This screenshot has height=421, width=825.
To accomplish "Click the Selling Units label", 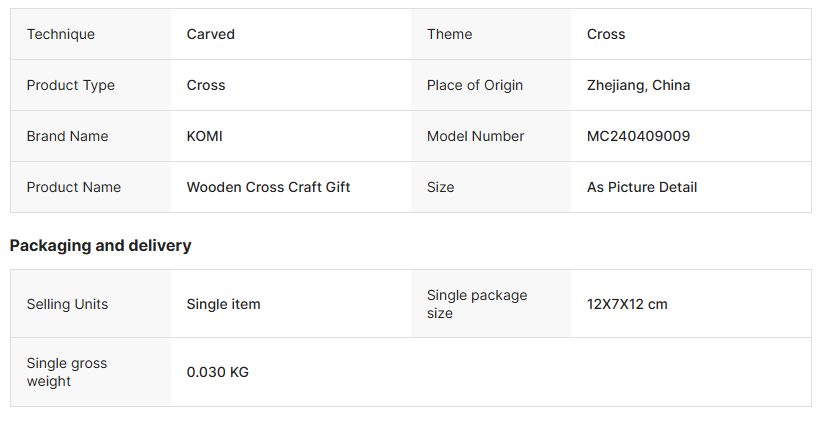I will coord(67,304).
